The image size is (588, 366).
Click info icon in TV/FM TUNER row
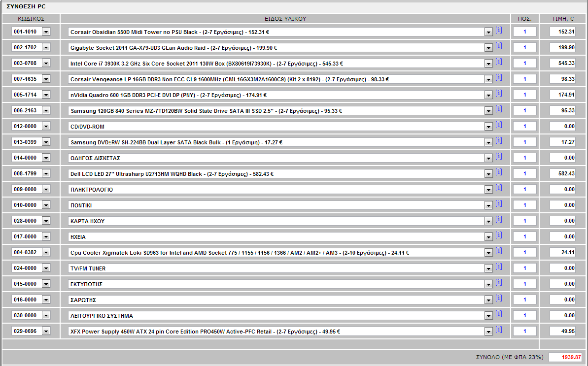click(x=499, y=266)
